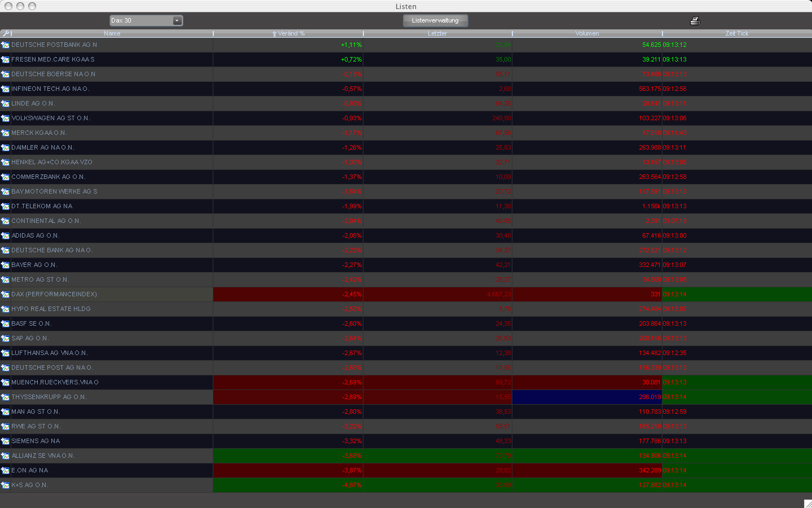812x508 pixels.
Task: Click the ADIDAS AG O.N. row icon
Action: point(5,235)
